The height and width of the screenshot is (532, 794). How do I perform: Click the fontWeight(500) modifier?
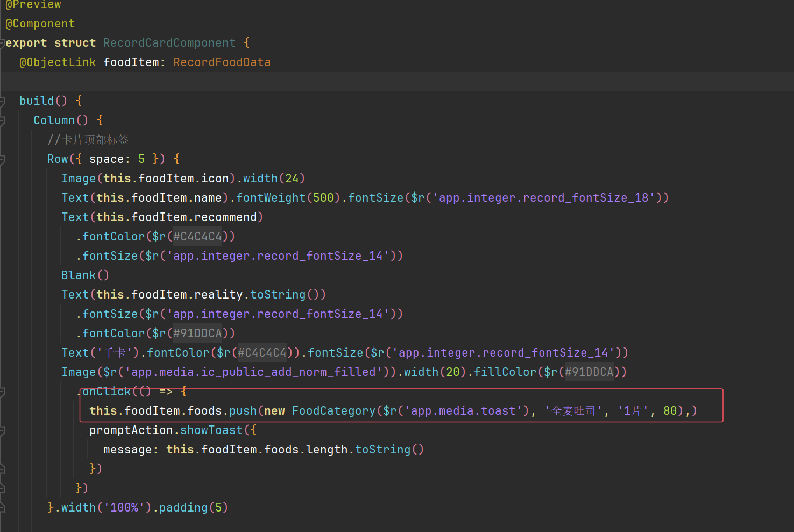[288, 198]
